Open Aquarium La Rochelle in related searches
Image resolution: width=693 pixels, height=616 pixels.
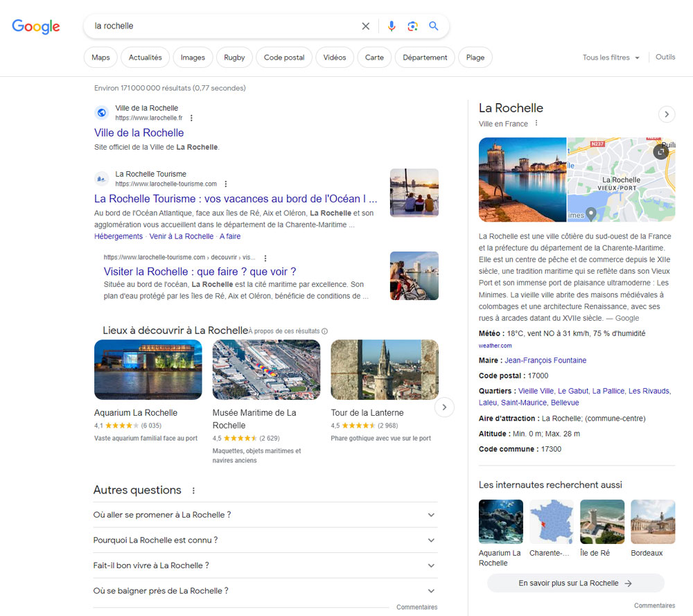501,522
